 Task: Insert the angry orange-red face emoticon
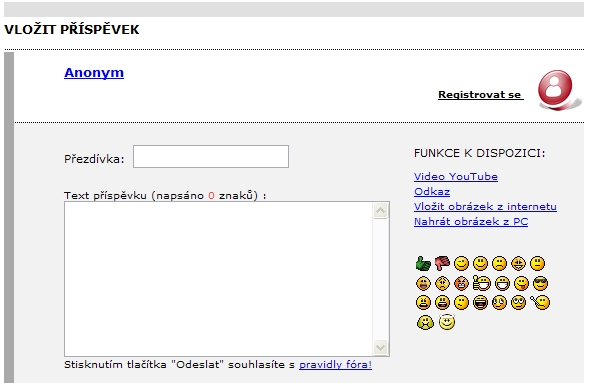[x=461, y=283]
